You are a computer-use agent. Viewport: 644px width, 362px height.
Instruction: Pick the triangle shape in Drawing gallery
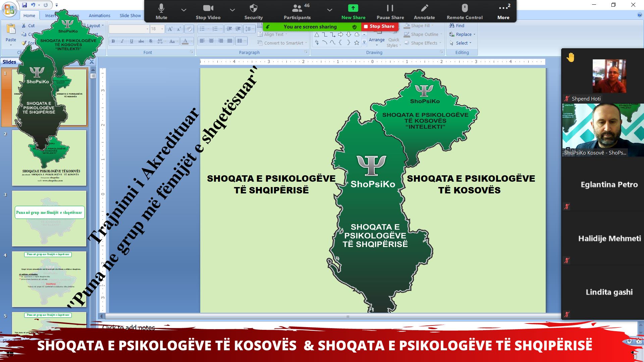tap(317, 35)
